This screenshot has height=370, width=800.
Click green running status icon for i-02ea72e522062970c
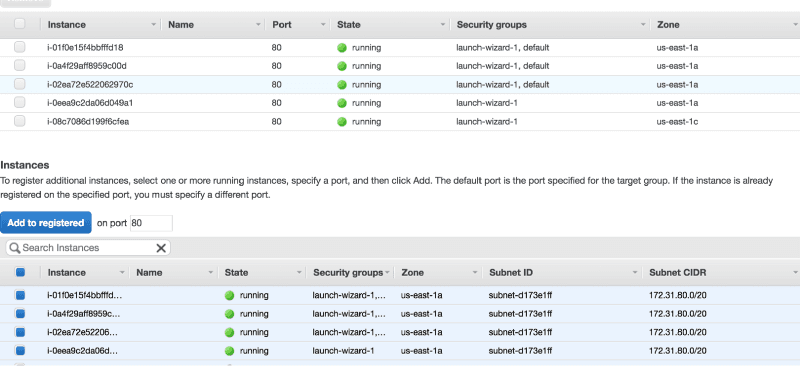pyautogui.click(x=342, y=84)
